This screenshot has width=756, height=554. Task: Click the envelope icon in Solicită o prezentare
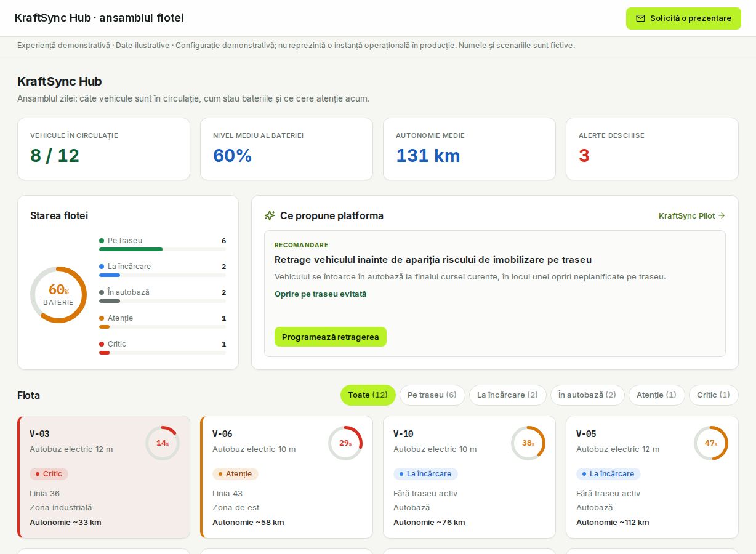(x=640, y=18)
